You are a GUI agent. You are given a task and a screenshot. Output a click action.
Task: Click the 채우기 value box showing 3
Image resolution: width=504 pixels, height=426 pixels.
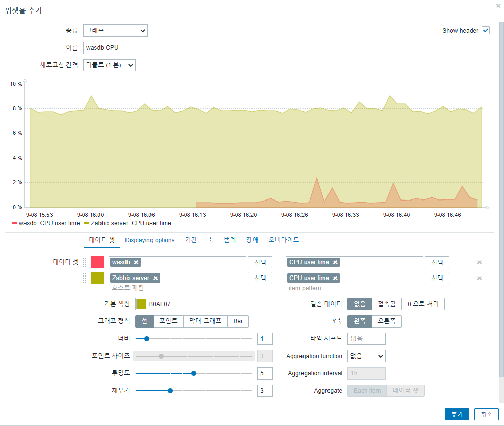265,391
